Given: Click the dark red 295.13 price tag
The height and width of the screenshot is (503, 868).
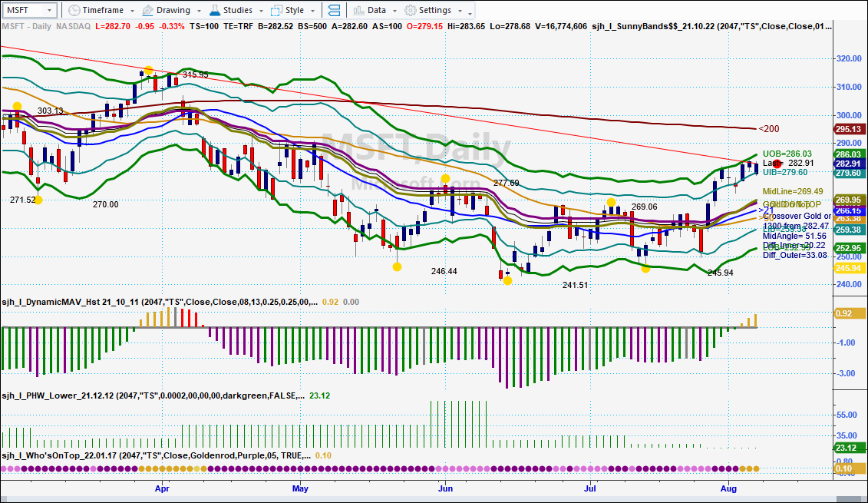Looking at the screenshot, I should tap(848, 129).
